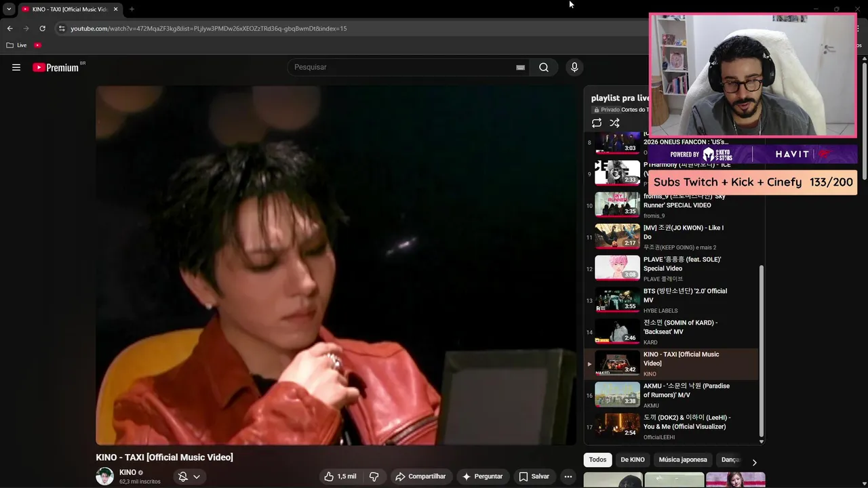
Task: Click the HYBE LABELS channel text
Action: 660,310
